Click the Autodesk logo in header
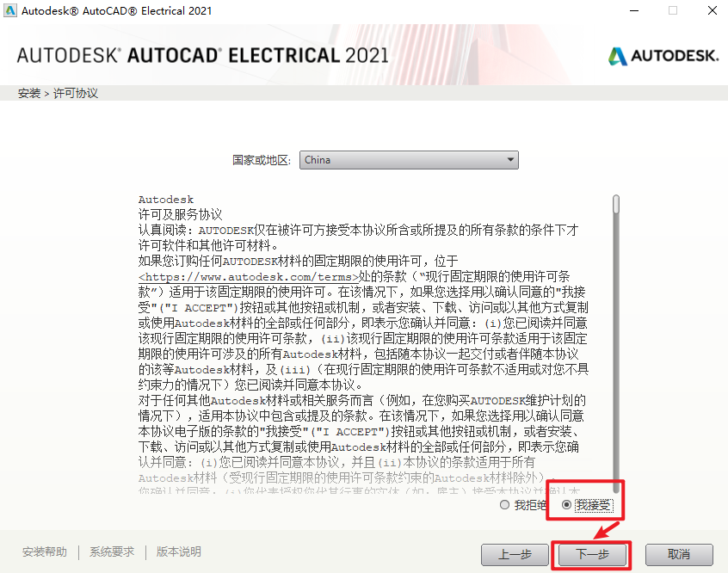Image resolution: width=728 pixels, height=573 pixels. coord(663,56)
